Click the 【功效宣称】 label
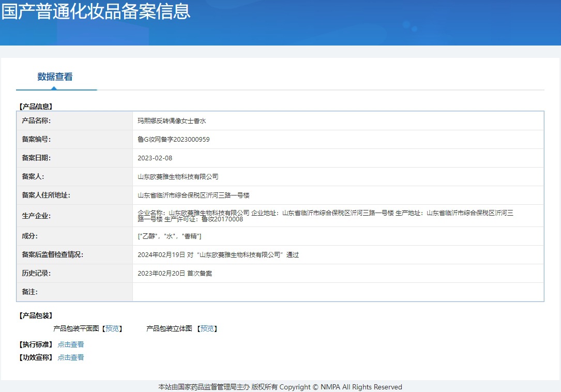 coord(36,357)
